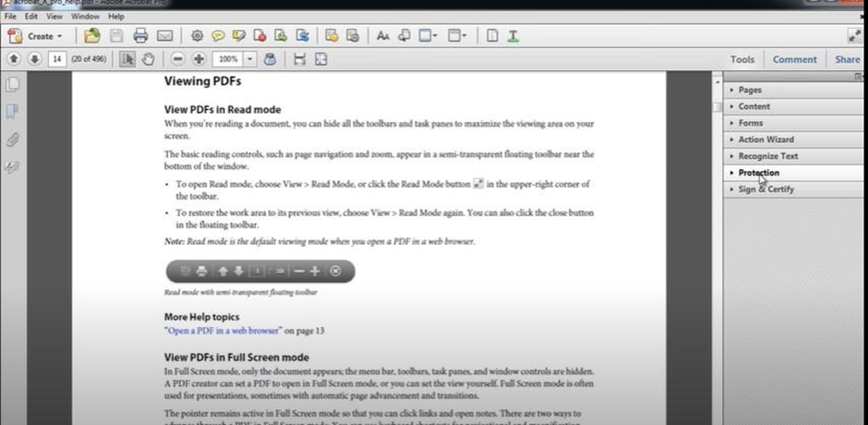868x425 pixels.
Task: Click the Rotate pages icon
Action: (x=302, y=37)
